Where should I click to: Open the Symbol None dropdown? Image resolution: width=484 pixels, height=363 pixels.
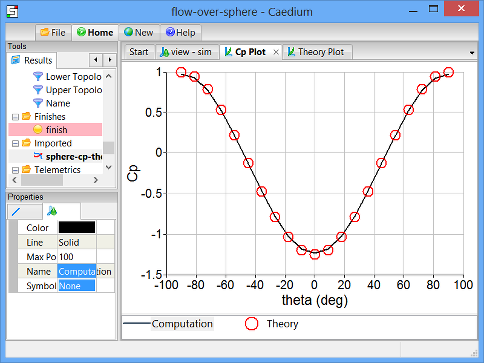pyautogui.click(x=77, y=286)
